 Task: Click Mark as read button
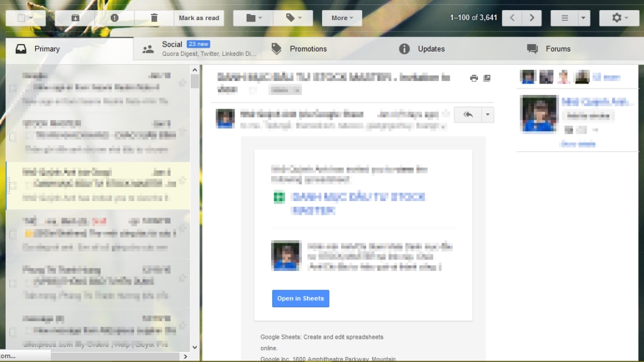tap(199, 18)
